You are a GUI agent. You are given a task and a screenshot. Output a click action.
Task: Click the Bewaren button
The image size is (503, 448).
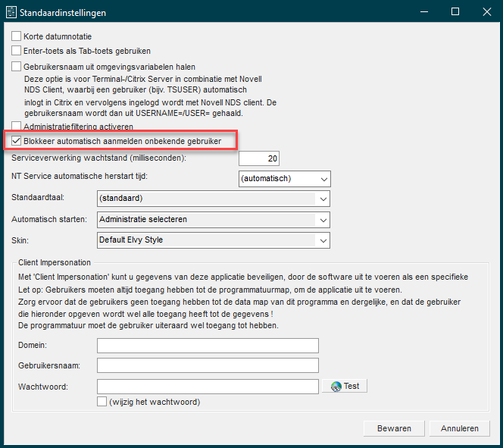pyautogui.click(x=399, y=428)
